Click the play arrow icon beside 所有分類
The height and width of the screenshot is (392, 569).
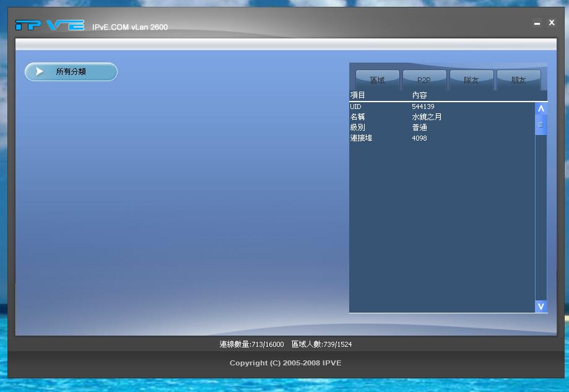(40, 71)
